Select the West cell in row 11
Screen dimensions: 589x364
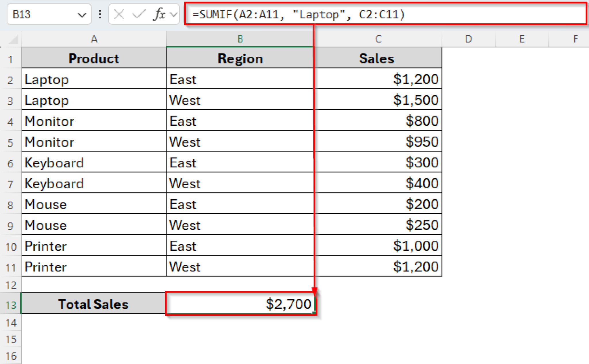[240, 267]
